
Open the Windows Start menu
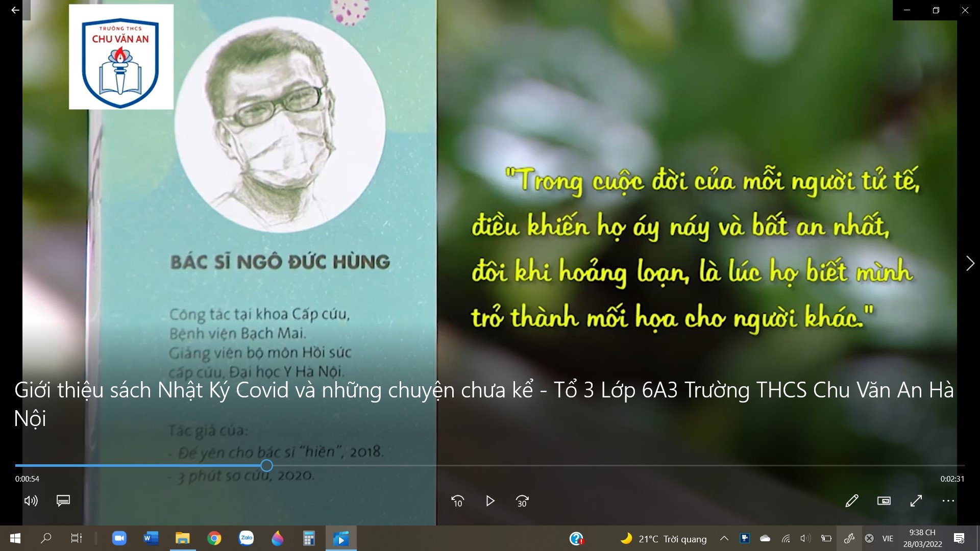click(x=15, y=538)
